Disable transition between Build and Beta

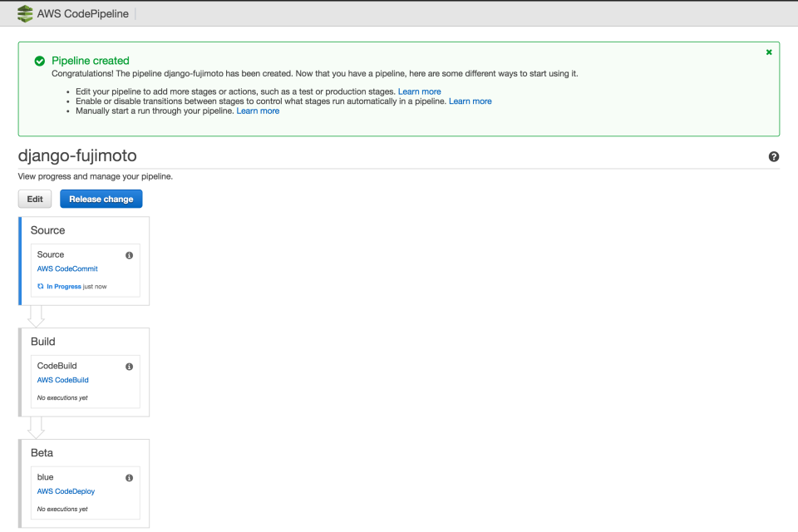point(35,426)
